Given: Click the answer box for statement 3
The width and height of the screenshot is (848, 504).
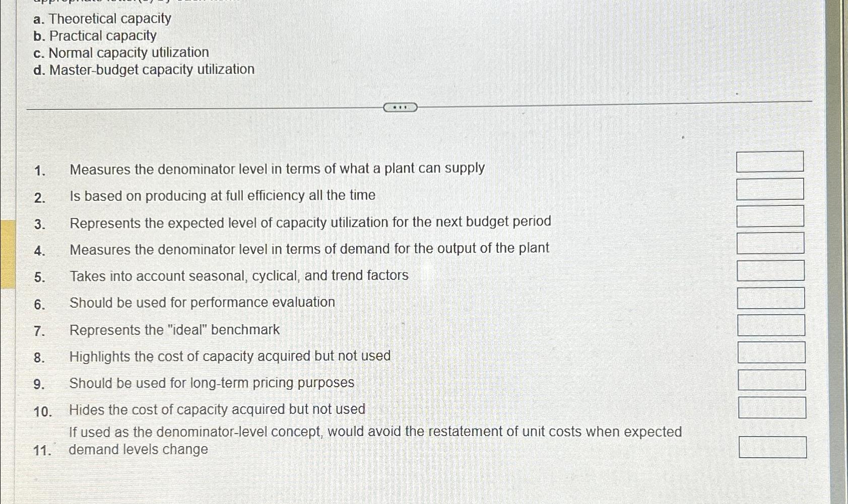Looking at the screenshot, I should (x=770, y=217).
